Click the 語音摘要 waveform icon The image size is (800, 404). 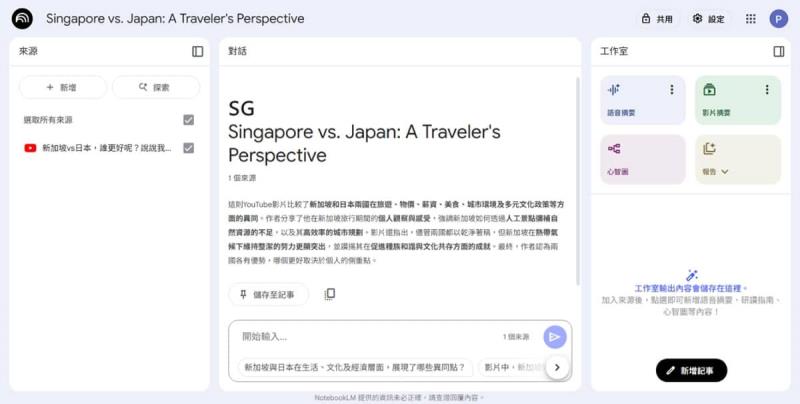[x=613, y=90]
